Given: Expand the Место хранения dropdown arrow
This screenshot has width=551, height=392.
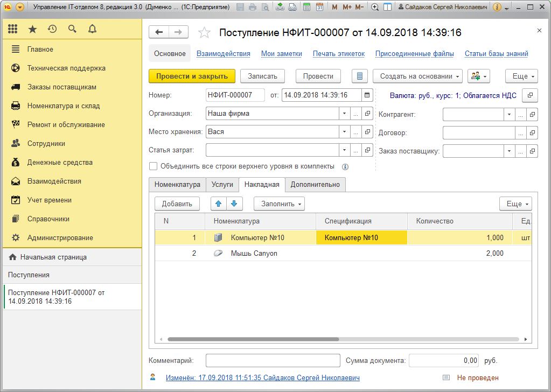Looking at the screenshot, I should pos(344,132).
